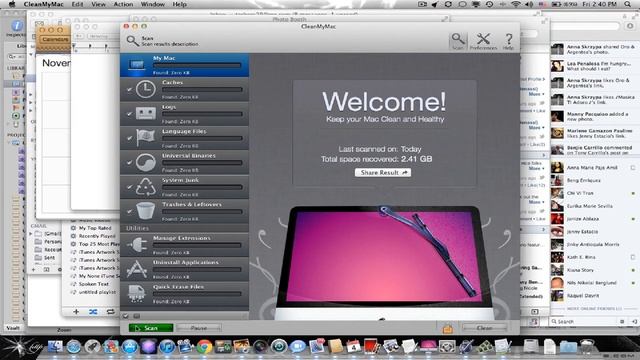This screenshot has width=640, height=360.
Task: Open App Store from the Dock
Action: click(130, 347)
